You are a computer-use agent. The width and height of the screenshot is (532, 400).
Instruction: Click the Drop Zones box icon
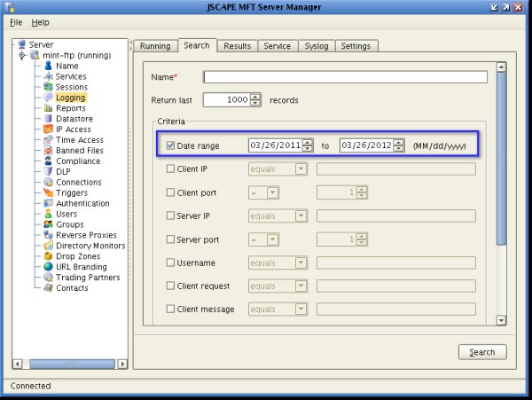(x=48, y=255)
